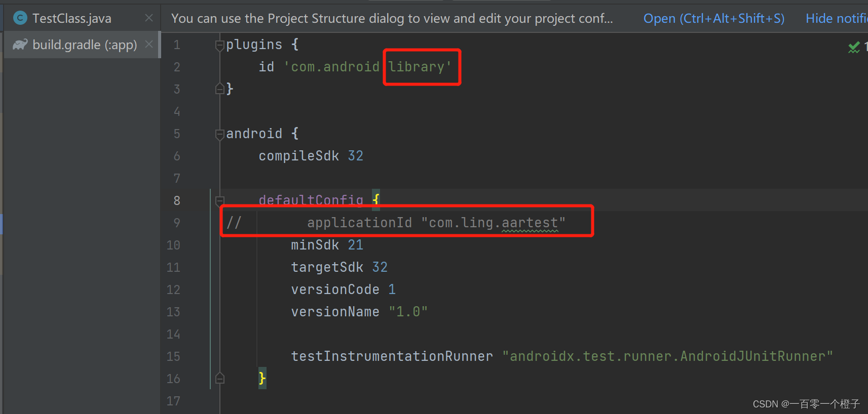Select the build.gradle (:app) tab
868x414 pixels.
85,45
